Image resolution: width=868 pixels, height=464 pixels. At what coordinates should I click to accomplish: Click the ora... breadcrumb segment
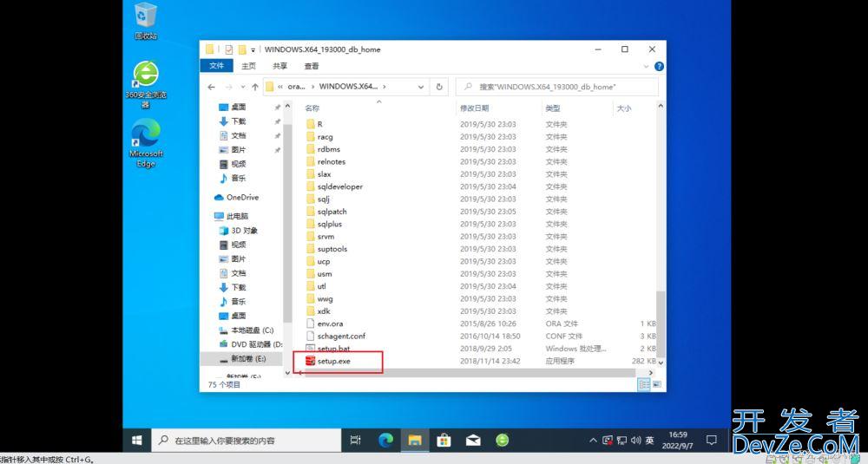(x=296, y=86)
